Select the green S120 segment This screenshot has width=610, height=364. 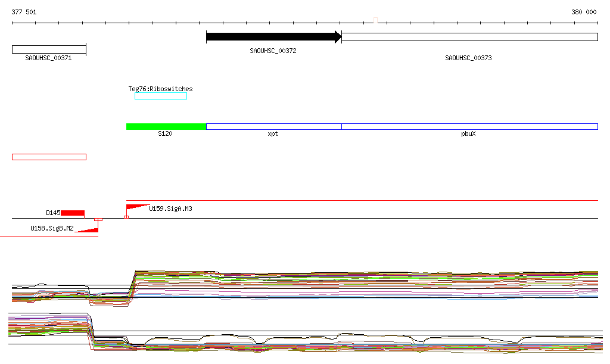[x=166, y=126]
